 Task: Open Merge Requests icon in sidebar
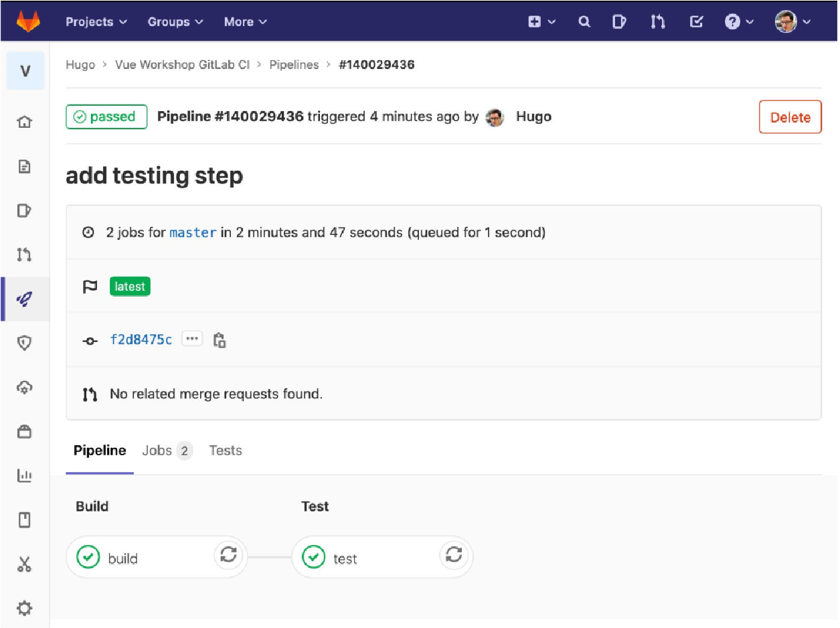click(x=24, y=254)
